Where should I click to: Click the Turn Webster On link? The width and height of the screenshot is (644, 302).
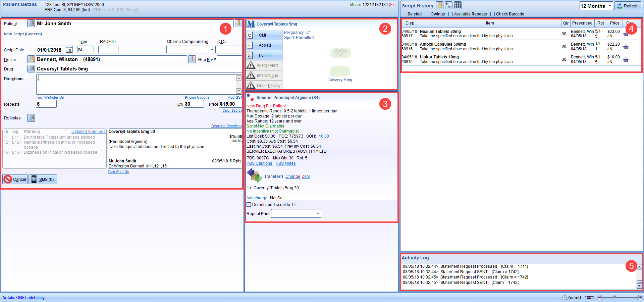(x=50, y=97)
